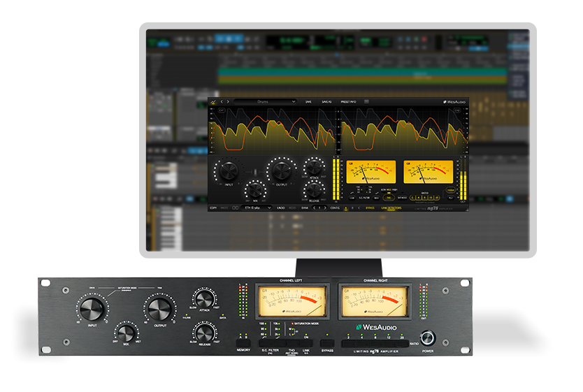Click the CHANNEL LEFT hardware VU meter
Viewport: 583px width, 392px height.
[x=292, y=301]
